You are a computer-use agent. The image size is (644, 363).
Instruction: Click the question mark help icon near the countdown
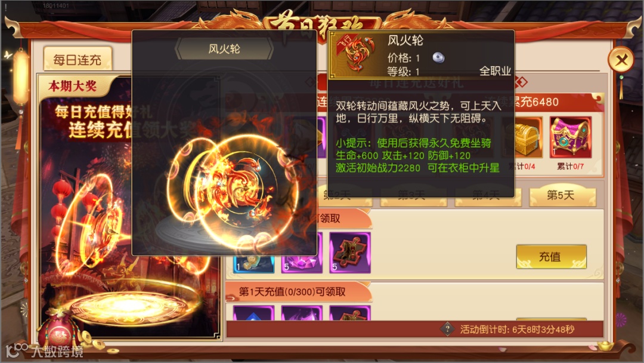[x=447, y=329]
